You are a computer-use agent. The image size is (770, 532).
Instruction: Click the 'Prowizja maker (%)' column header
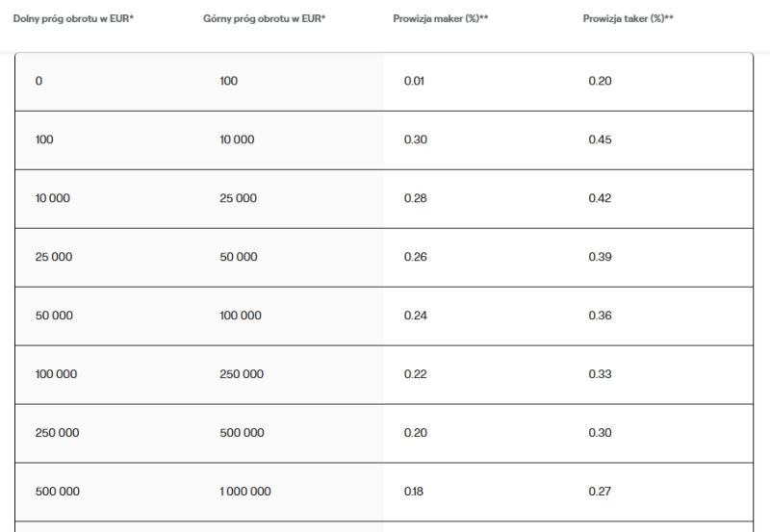click(440, 18)
